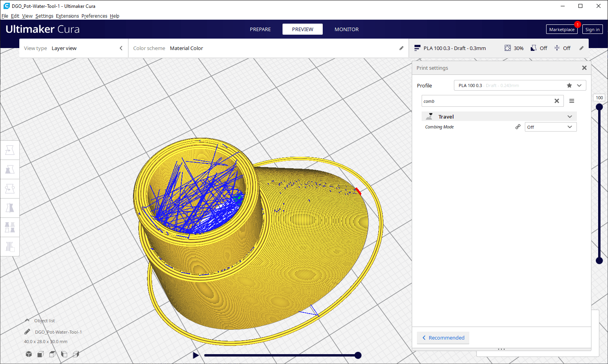Open the Combing Mode dropdown
The height and width of the screenshot is (364, 608).
tap(550, 127)
